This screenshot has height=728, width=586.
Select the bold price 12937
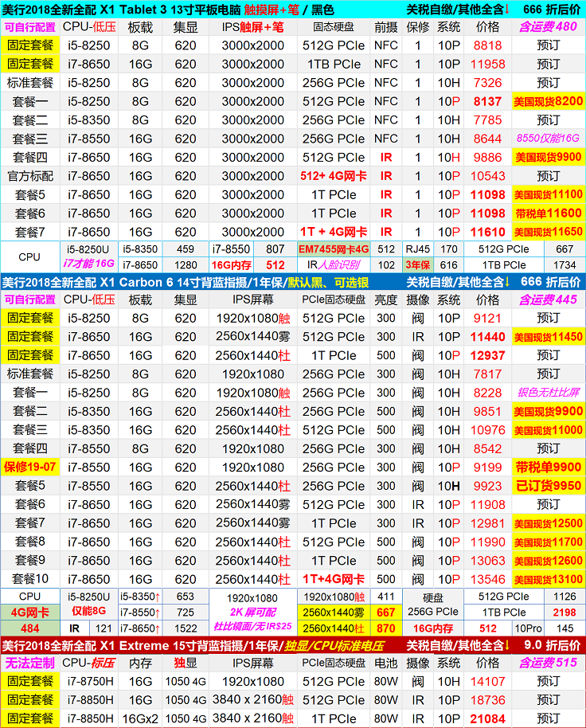(x=487, y=356)
